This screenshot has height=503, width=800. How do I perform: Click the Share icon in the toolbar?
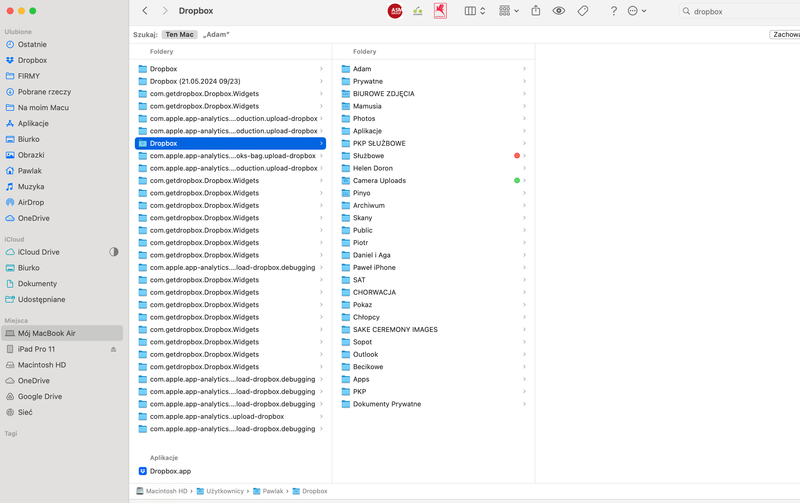pyautogui.click(x=535, y=11)
